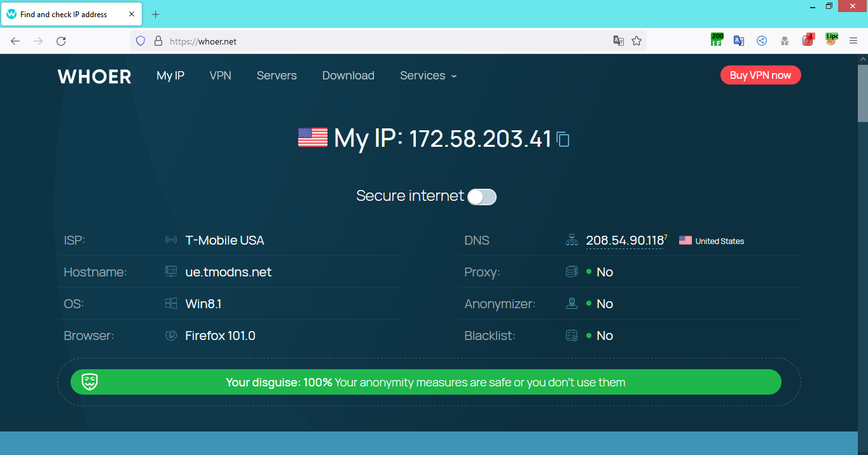Viewport: 868px width, 455px height.
Task: Open the gray spy extension icon
Action: click(785, 41)
